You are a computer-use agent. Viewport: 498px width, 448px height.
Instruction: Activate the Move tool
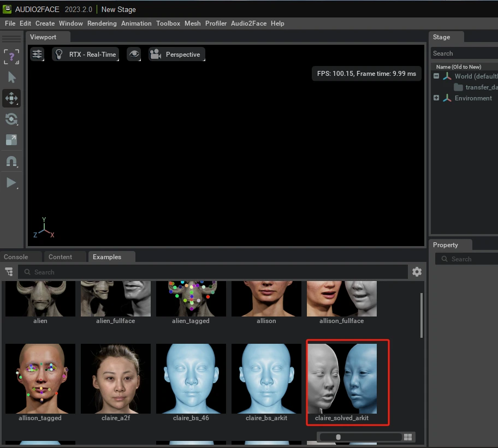(x=11, y=99)
